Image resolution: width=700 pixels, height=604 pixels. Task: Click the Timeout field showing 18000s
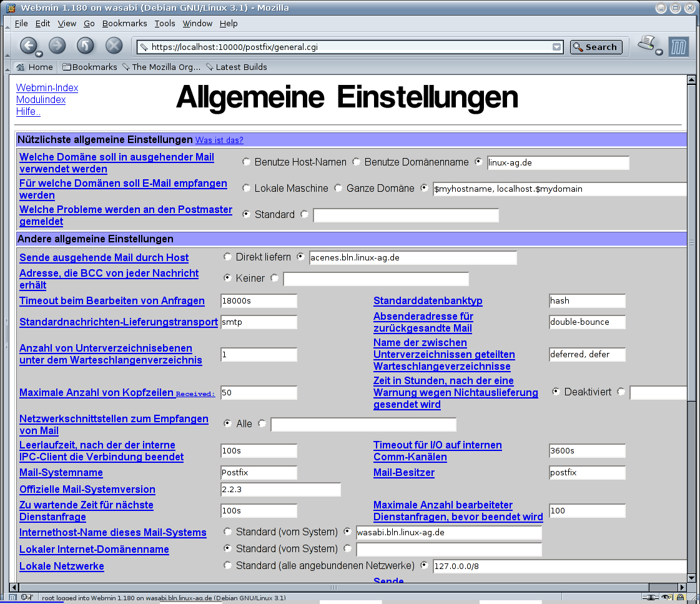[259, 301]
